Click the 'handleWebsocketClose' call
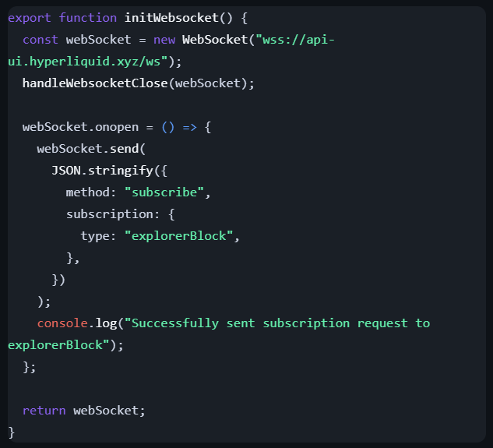493x448 pixels. (95, 83)
